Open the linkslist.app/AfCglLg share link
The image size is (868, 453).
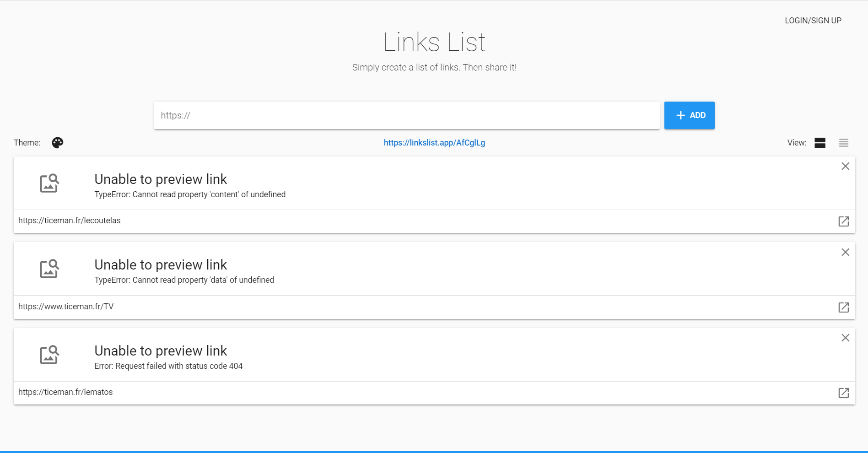pos(434,143)
